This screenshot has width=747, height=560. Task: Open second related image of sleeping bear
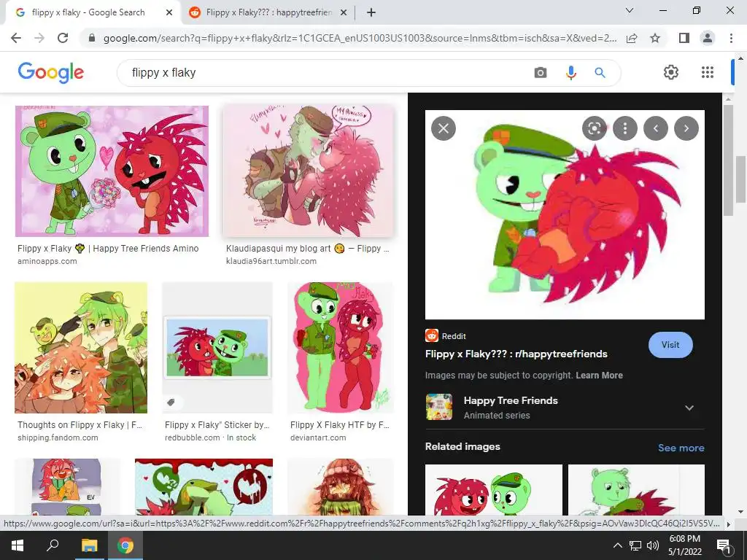coord(636,490)
